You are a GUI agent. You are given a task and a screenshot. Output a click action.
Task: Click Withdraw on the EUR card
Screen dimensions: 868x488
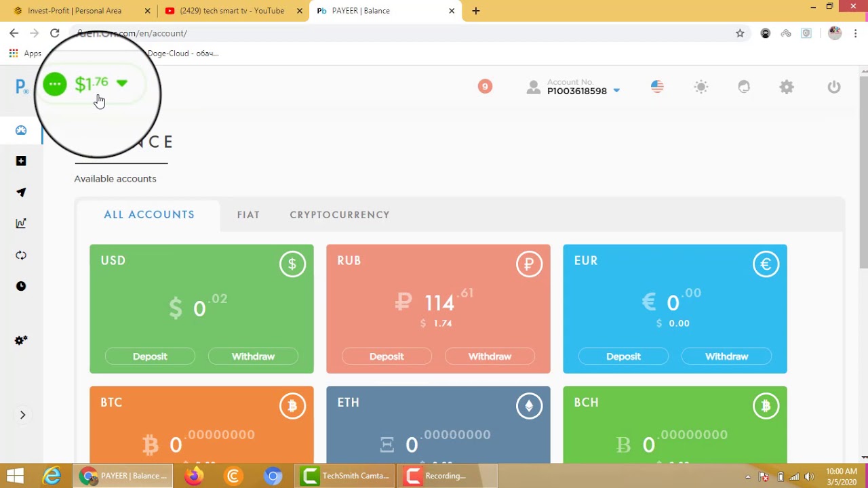(x=726, y=357)
